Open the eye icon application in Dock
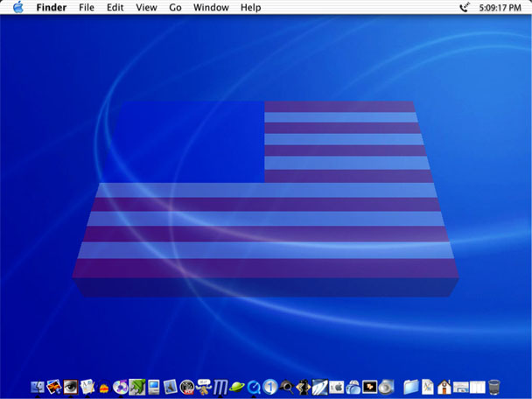This screenshot has height=399, width=532. point(71,387)
